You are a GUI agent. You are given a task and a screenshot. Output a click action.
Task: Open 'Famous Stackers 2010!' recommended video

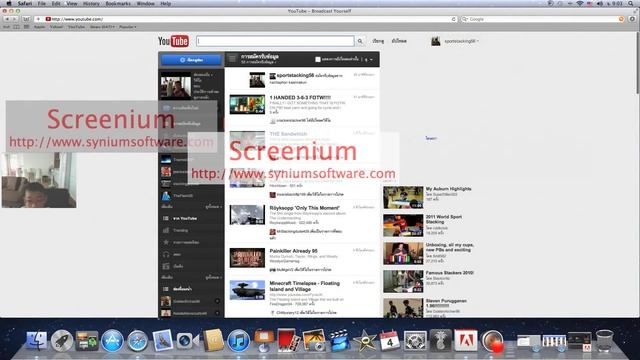click(449, 273)
